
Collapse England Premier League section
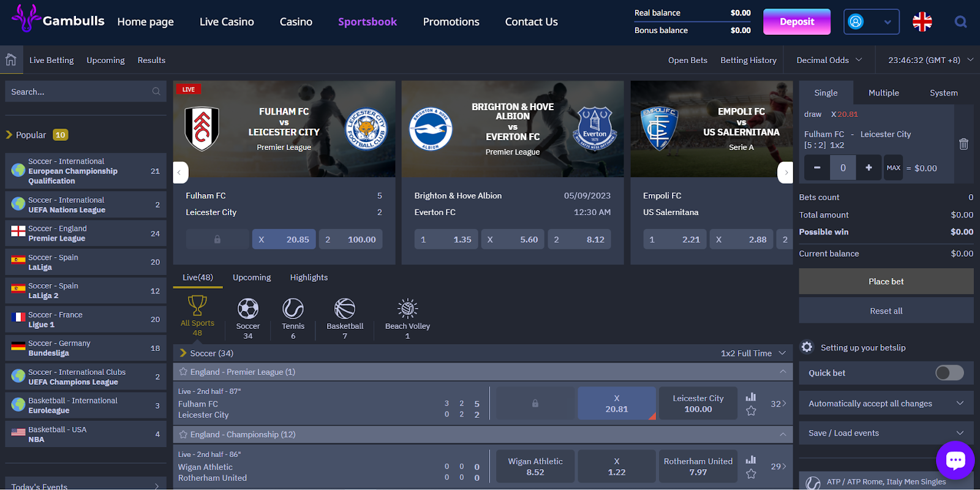click(x=783, y=372)
